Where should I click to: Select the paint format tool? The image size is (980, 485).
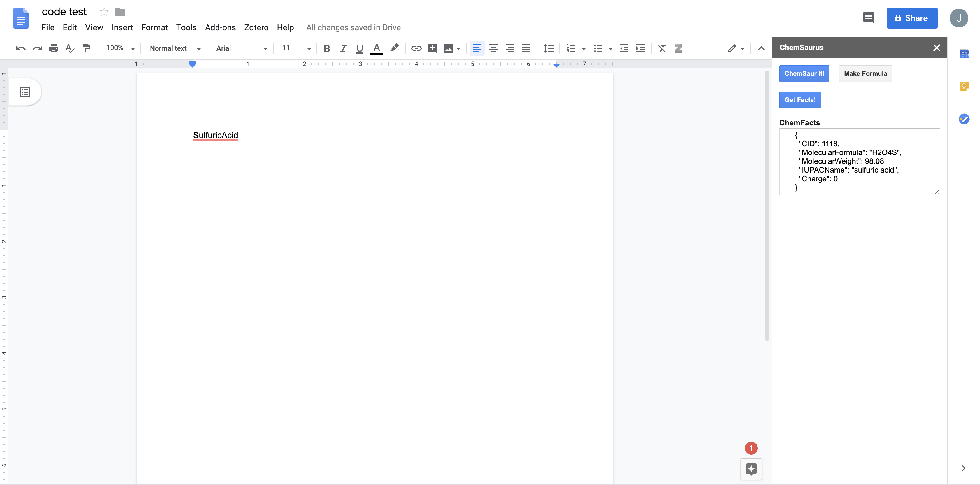pos(87,48)
